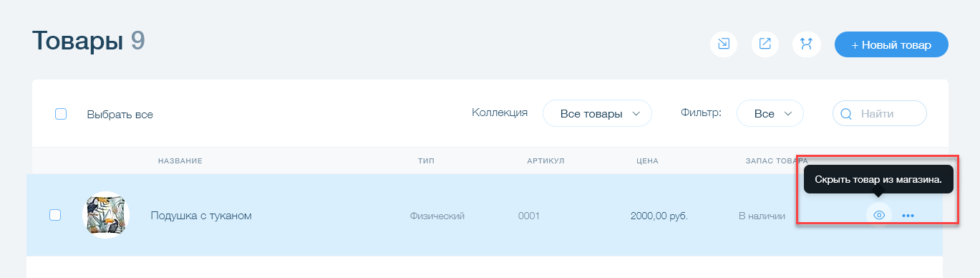The image size is (980, 278).
Task: Check the box for Подушка с туканом
Action: (x=55, y=215)
